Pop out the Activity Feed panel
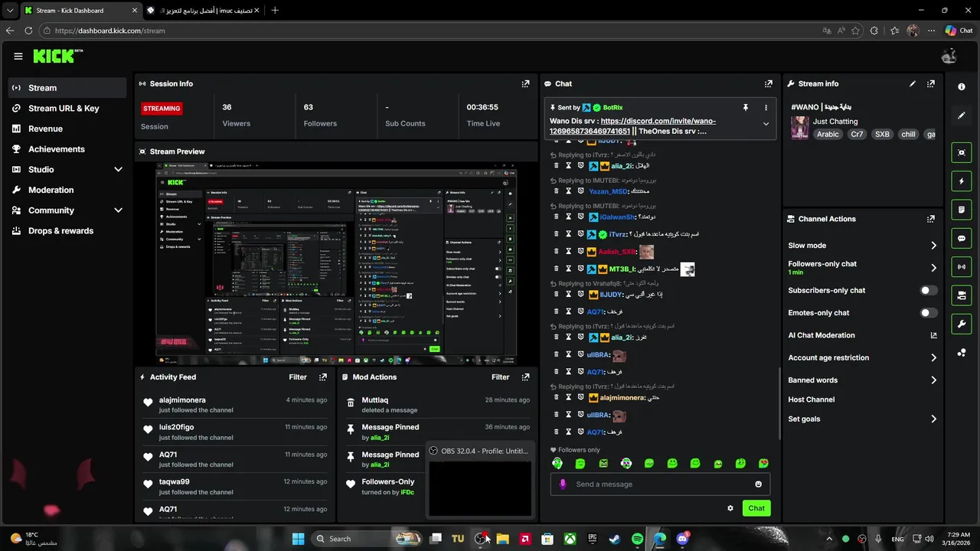This screenshot has height=551, width=980. (x=323, y=377)
